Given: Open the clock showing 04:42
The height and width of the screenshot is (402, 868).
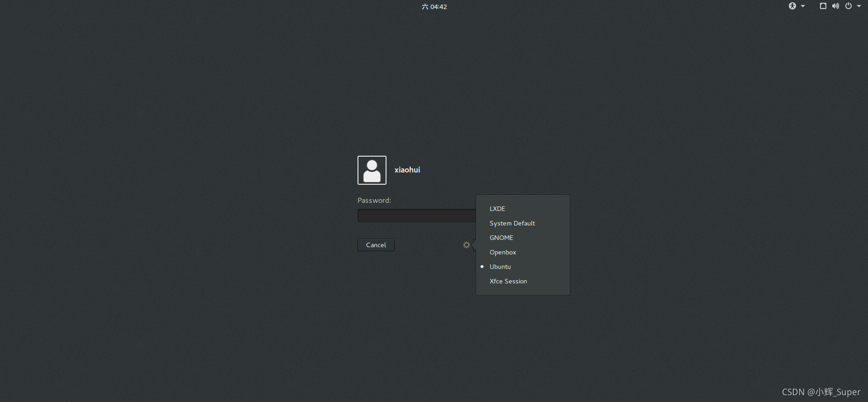Looking at the screenshot, I should pyautogui.click(x=434, y=6).
